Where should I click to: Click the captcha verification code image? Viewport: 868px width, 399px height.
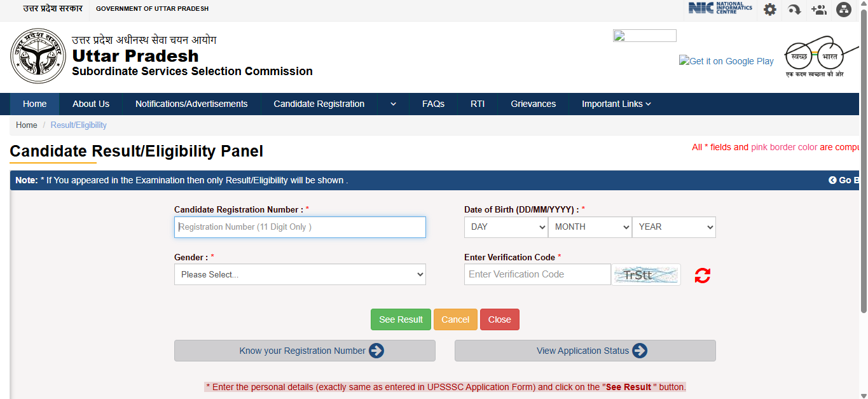coord(645,275)
